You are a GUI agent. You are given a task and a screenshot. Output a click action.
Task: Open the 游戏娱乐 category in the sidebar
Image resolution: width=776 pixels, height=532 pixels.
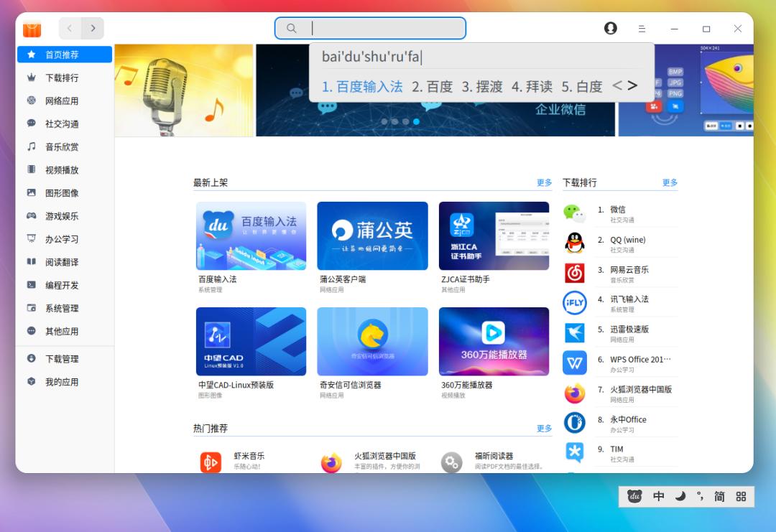click(x=61, y=215)
